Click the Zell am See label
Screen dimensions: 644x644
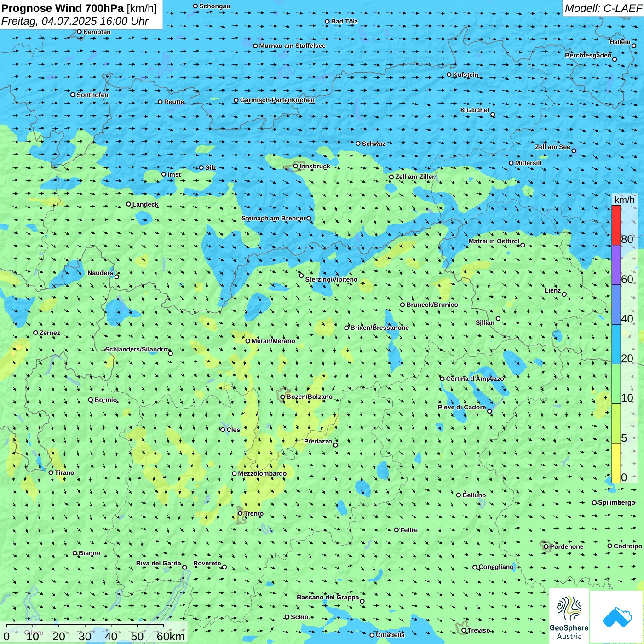click(552, 147)
